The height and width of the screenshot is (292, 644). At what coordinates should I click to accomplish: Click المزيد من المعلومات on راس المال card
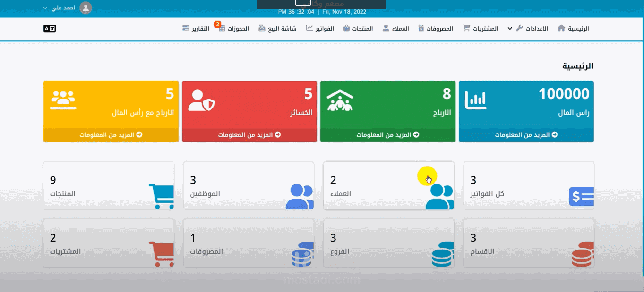(526, 135)
